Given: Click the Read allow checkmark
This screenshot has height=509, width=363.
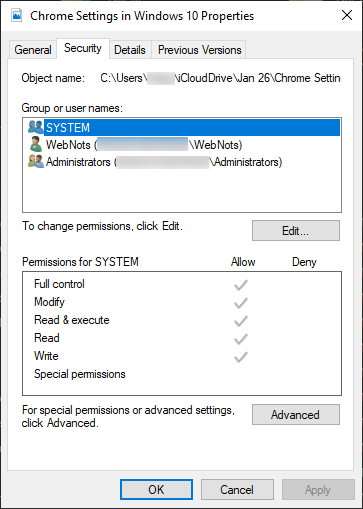Looking at the screenshot, I should click(241, 339).
